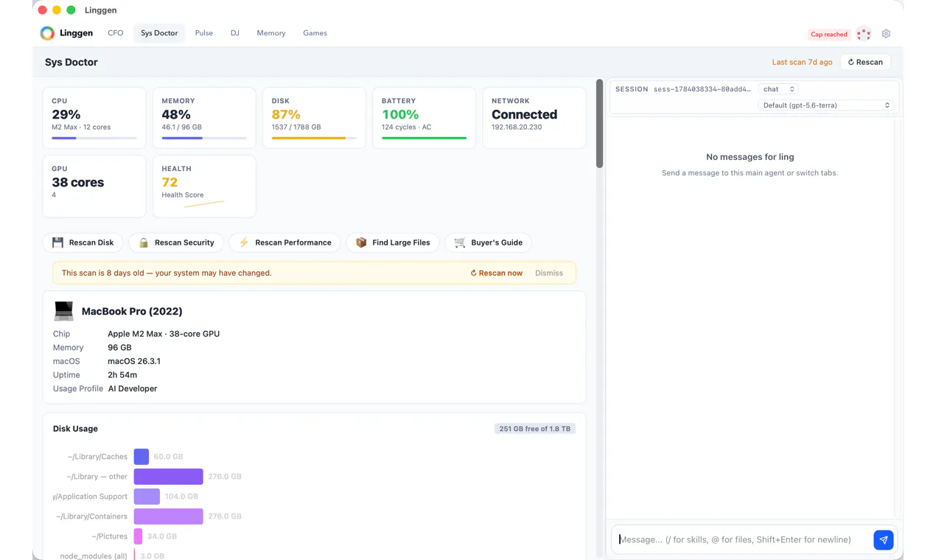Click the Uptime 2h 54m value

pyautogui.click(x=122, y=375)
